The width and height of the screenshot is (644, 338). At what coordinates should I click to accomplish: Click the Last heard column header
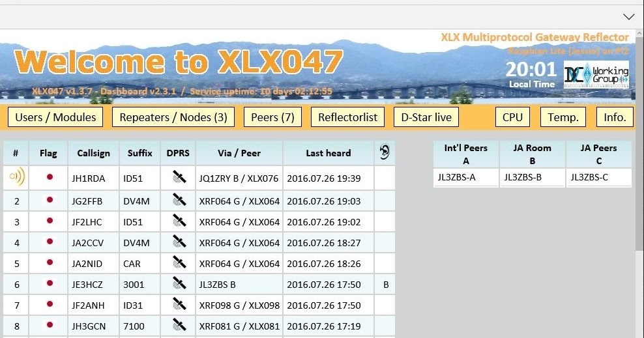coord(328,153)
